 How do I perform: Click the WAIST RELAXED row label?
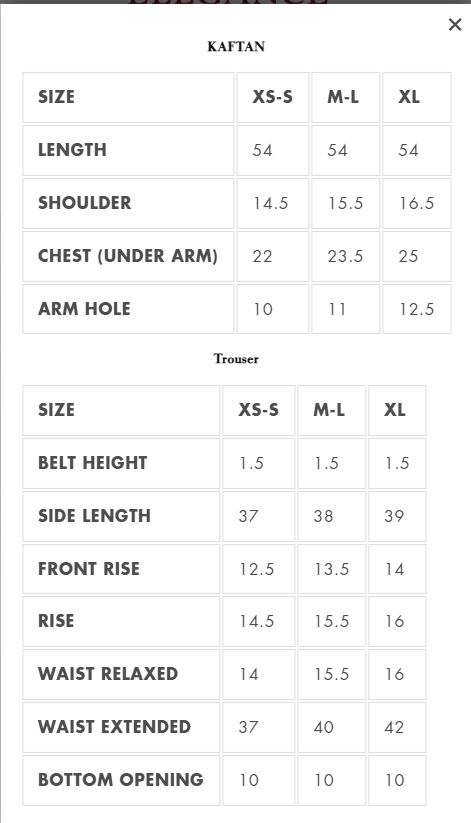pyautogui.click(x=108, y=674)
